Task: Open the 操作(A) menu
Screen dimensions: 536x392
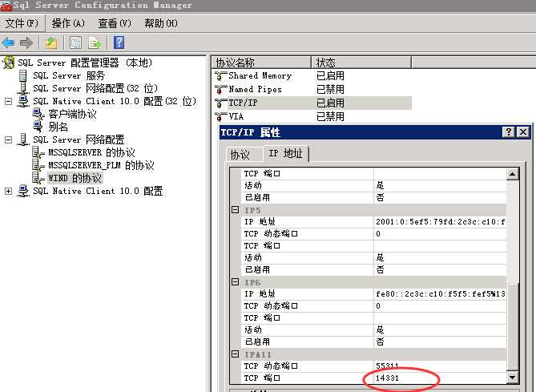Action: point(68,23)
